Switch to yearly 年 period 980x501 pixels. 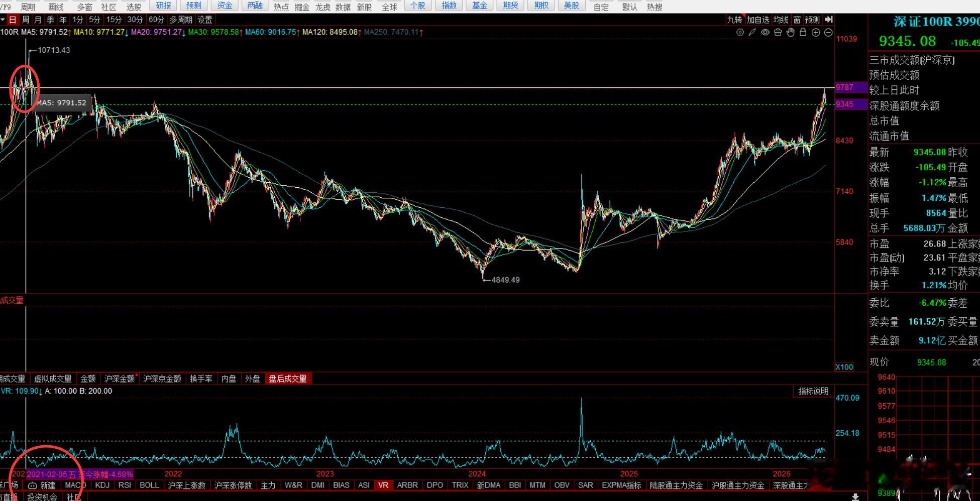[63, 20]
